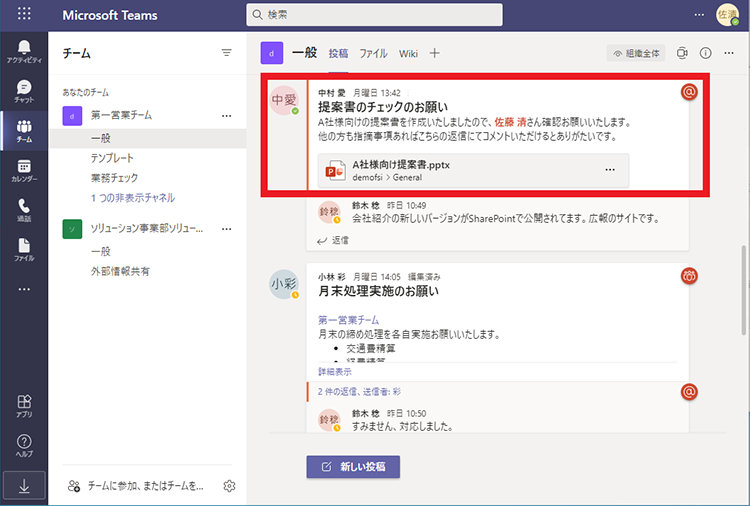Click the mention @ badge on 提案書 post

689,92
